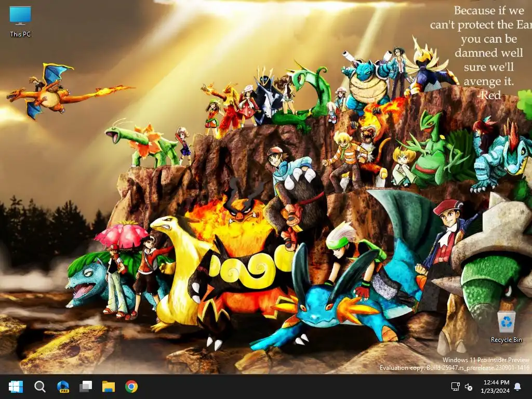Launch Google Chrome from taskbar
This screenshot has width=532, height=399.
pos(131,387)
